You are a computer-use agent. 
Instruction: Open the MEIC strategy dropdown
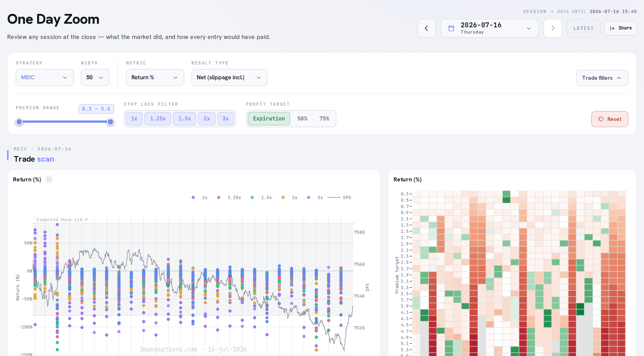point(44,78)
